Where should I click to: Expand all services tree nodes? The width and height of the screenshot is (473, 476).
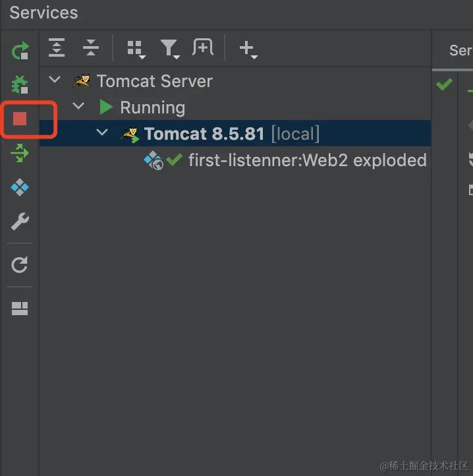57,47
